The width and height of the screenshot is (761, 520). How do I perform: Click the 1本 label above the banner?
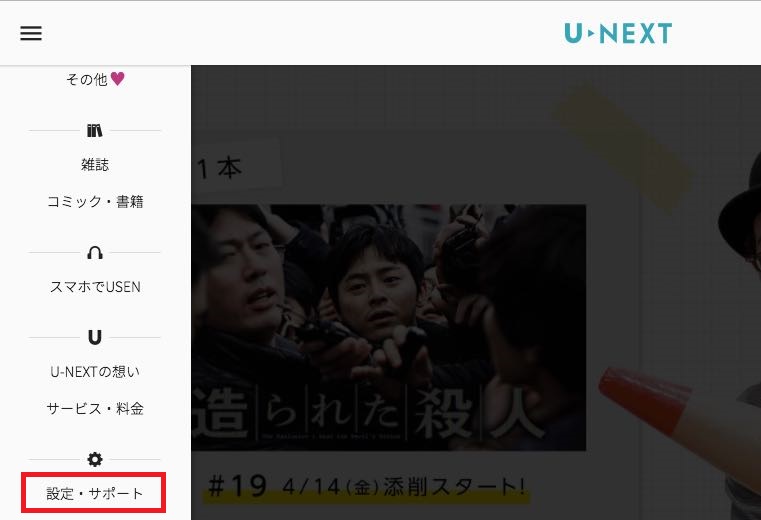(219, 168)
